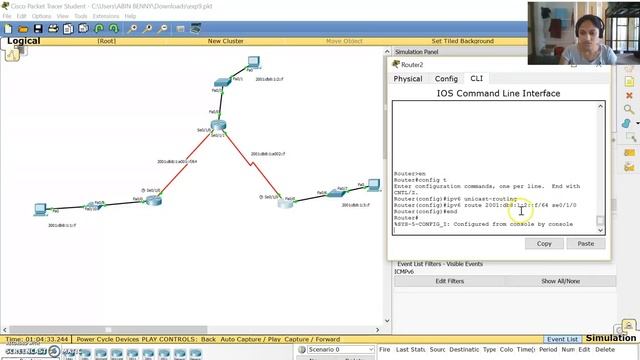This screenshot has width=640, height=360.
Task: Select the Inspect magnifier tool
Action: coord(629,109)
